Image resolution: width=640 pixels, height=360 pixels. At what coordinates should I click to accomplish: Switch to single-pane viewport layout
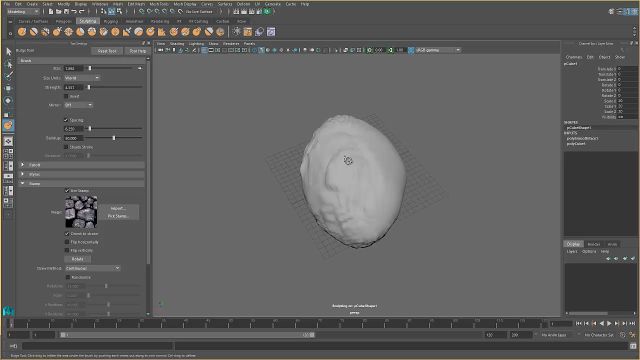pyautogui.click(x=8, y=141)
